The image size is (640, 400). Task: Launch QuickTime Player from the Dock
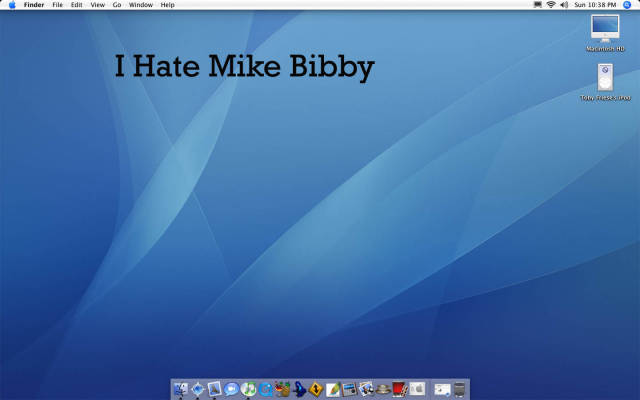(265, 389)
